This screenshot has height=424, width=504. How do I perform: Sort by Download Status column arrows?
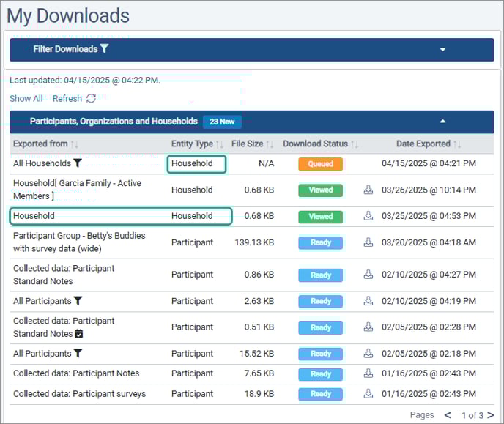pos(355,144)
